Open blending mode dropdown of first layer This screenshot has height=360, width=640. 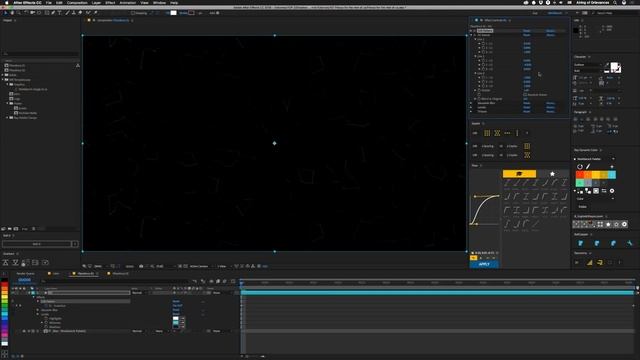pos(139,293)
